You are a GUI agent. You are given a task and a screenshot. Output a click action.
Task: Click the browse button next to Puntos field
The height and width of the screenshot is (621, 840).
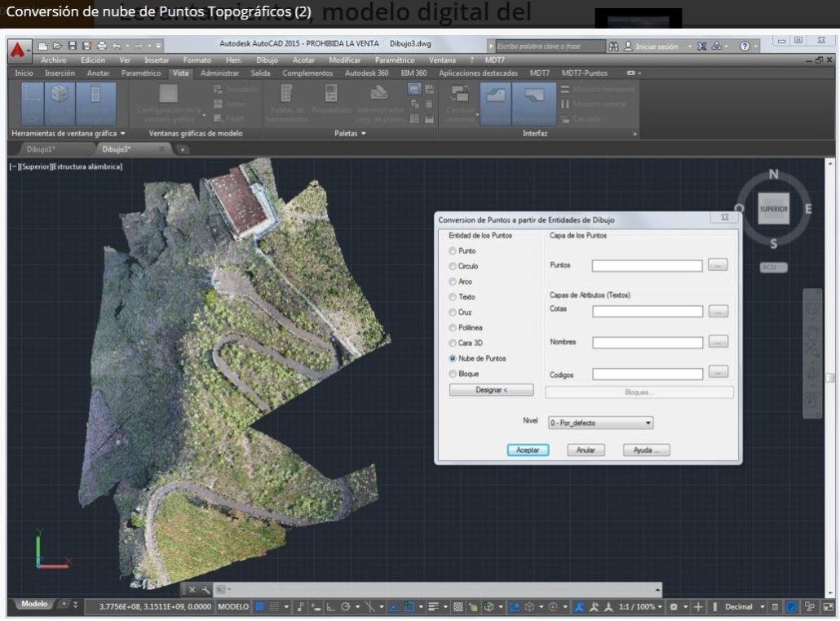(718, 265)
